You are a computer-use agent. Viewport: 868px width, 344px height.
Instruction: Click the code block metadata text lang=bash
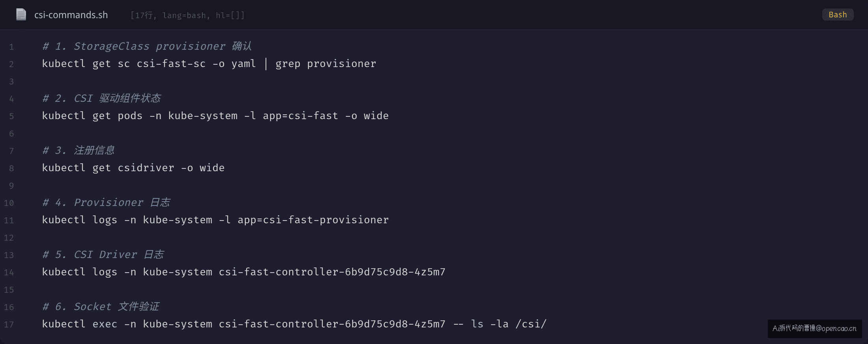tap(184, 15)
